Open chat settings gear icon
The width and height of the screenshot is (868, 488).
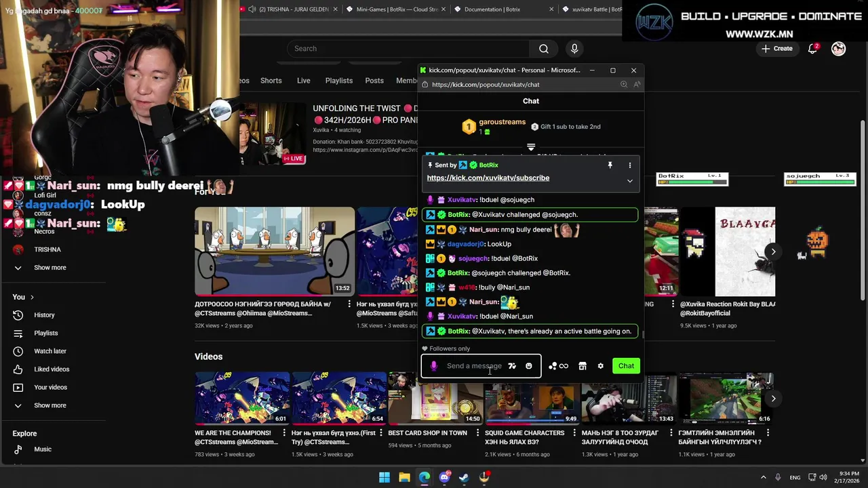tap(600, 366)
